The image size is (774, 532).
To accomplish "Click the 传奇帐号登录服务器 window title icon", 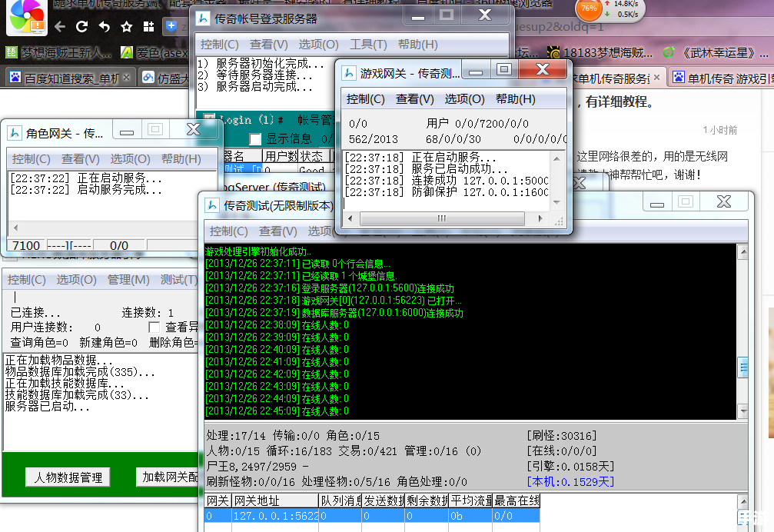I will [x=202, y=18].
